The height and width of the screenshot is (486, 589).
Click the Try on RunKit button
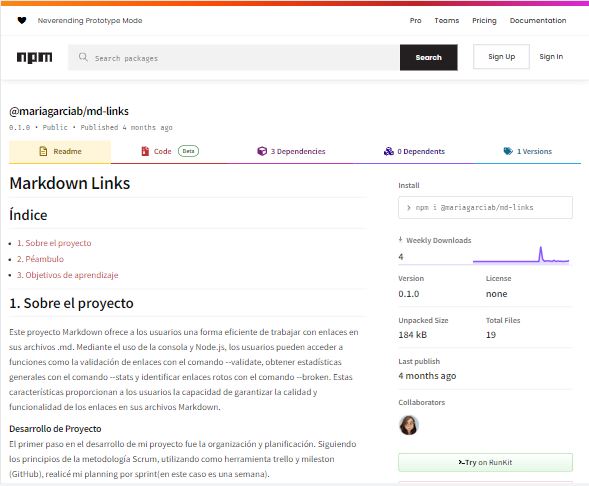[x=485, y=462]
